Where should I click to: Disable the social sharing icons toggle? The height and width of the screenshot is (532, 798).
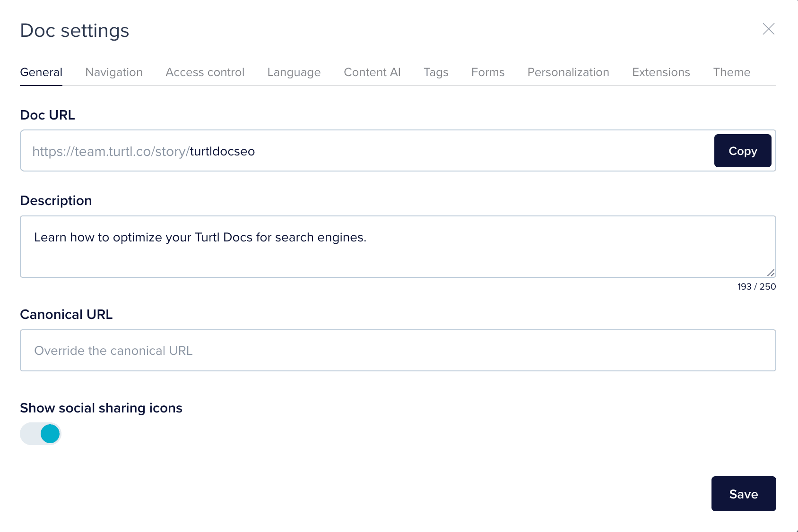41,434
